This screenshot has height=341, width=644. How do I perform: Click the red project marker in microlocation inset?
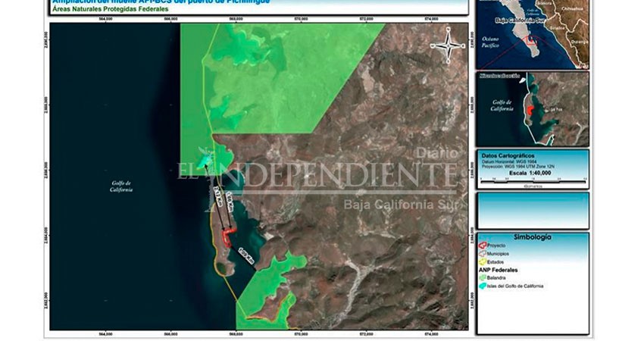point(530,110)
